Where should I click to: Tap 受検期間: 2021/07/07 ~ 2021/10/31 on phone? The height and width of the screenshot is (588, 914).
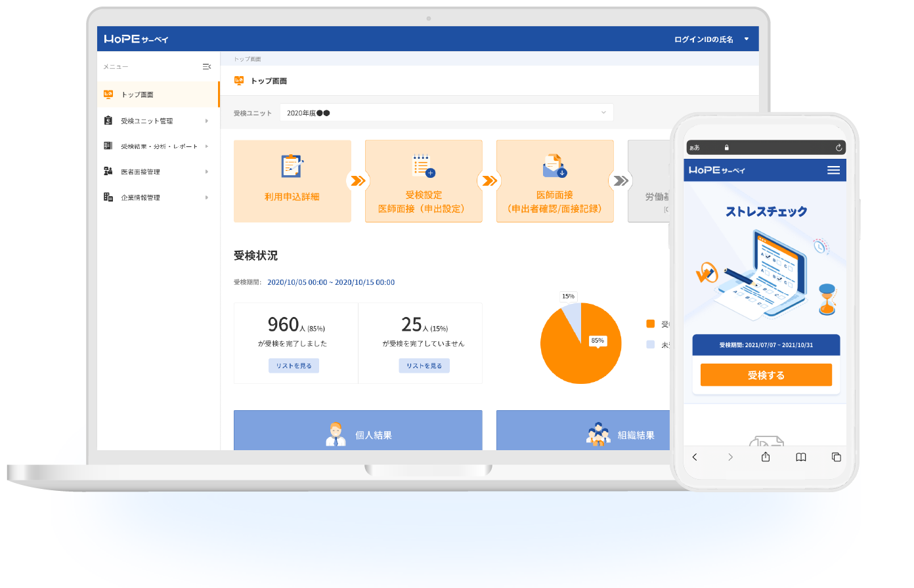pyautogui.click(x=766, y=345)
